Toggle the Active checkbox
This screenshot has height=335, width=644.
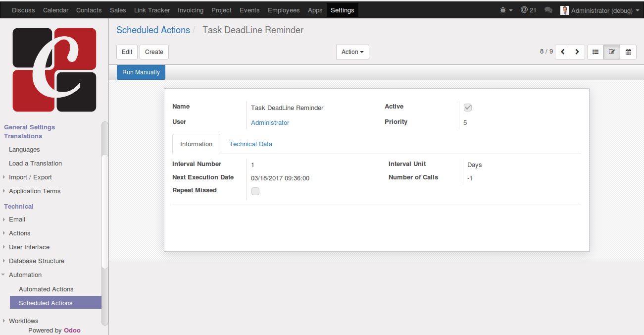(468, 108)
